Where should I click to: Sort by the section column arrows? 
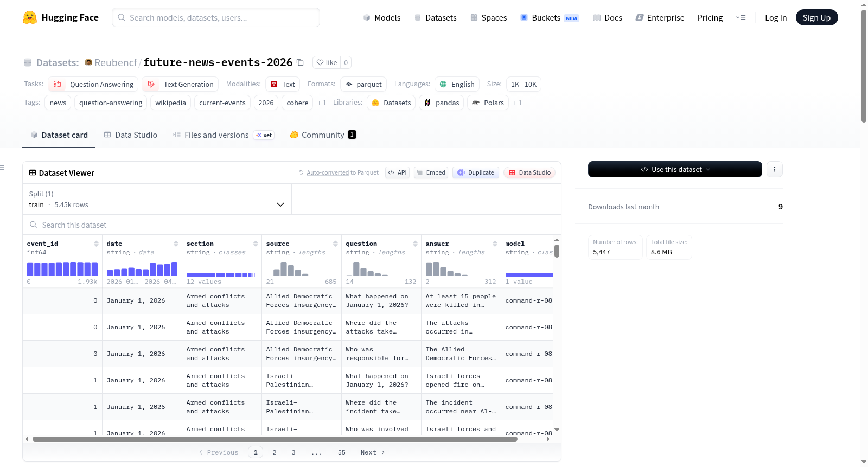(256, 244)
